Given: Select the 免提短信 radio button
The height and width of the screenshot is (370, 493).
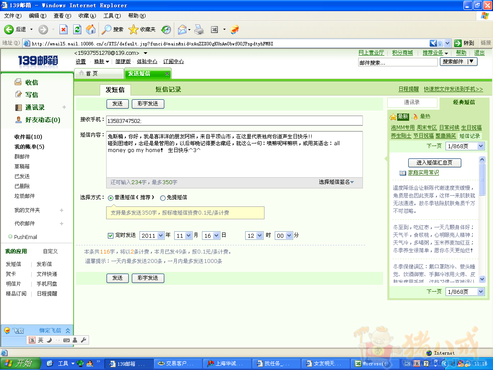Looking at the screenshot, I should point(163,198).
